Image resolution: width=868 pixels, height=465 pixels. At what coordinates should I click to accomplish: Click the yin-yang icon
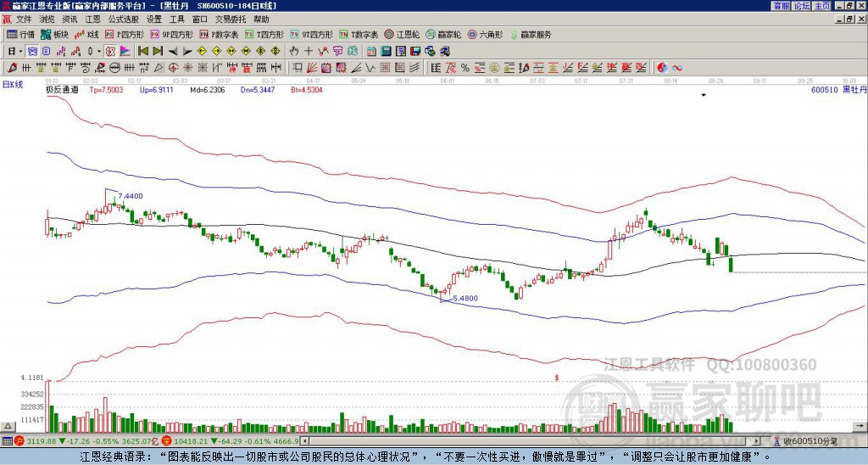662,68
